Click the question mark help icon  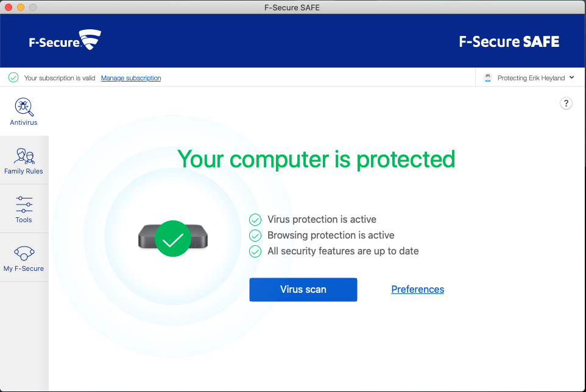pyautogui.click(x=566, y=103)
